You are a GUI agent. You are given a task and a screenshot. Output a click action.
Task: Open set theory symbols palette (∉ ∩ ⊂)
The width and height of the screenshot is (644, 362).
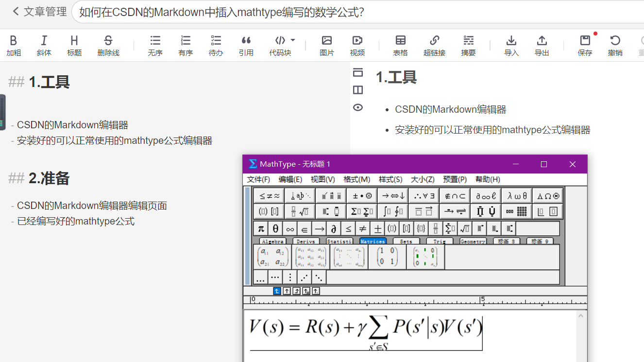tap(455, 196)
